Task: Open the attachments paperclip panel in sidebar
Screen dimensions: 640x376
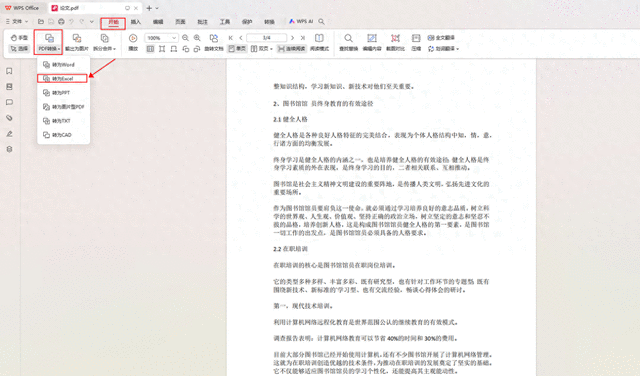Action: pos(9,118)
